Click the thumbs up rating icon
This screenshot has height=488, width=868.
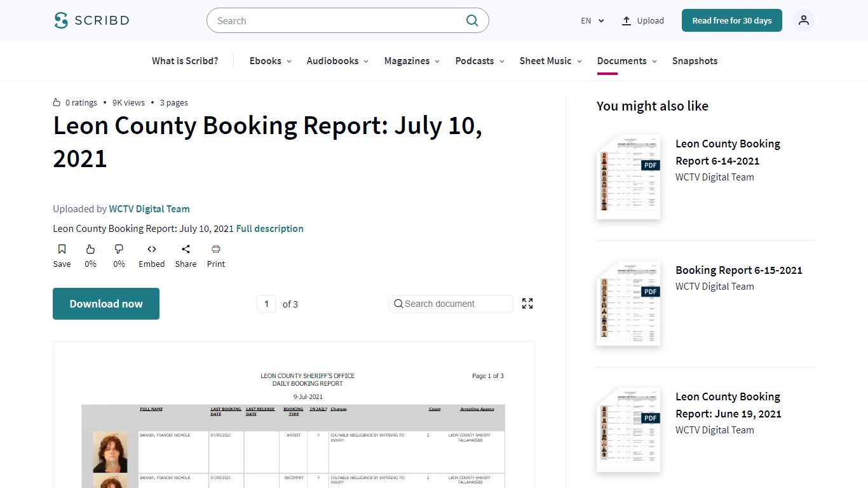click(x=90, y=249)
